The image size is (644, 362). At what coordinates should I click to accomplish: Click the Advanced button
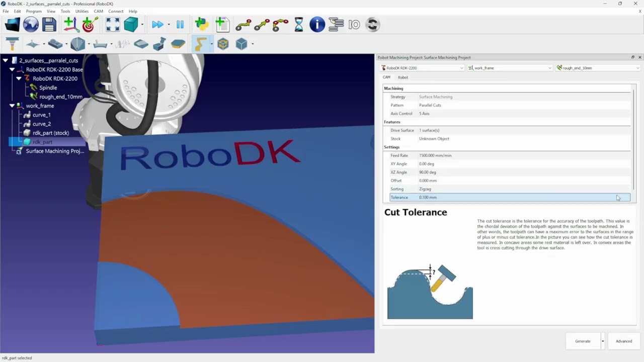coord(624,341)
